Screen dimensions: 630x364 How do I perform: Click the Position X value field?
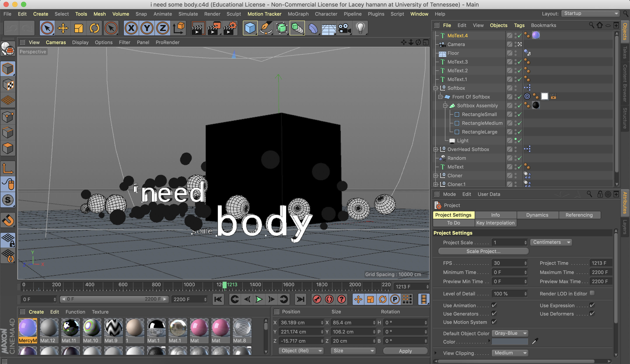tap(301, 322)
